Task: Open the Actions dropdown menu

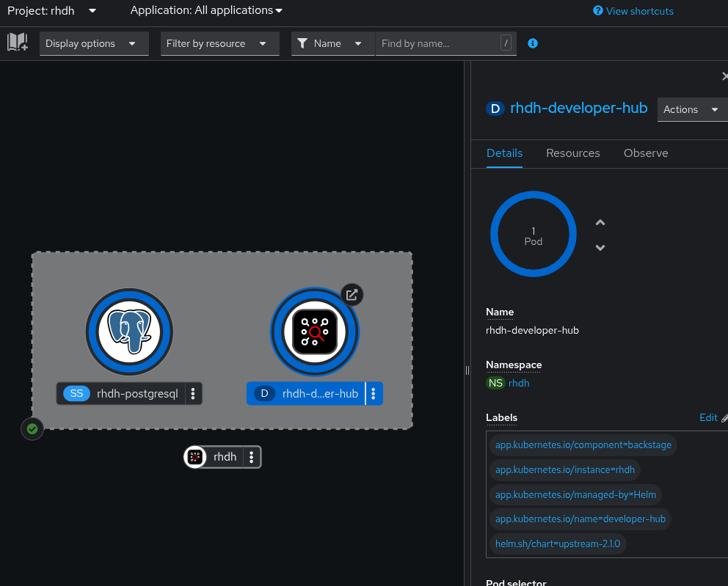Action: coord(691,109)
